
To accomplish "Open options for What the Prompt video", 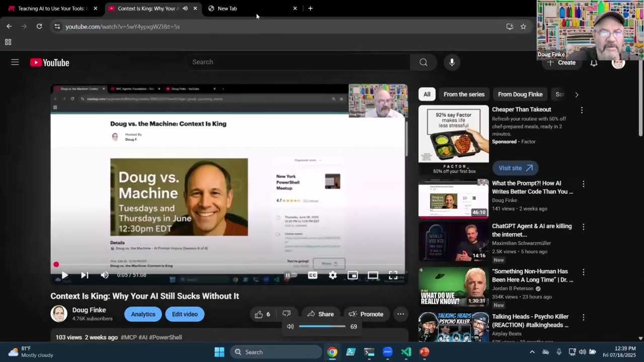I will point(584,185).
